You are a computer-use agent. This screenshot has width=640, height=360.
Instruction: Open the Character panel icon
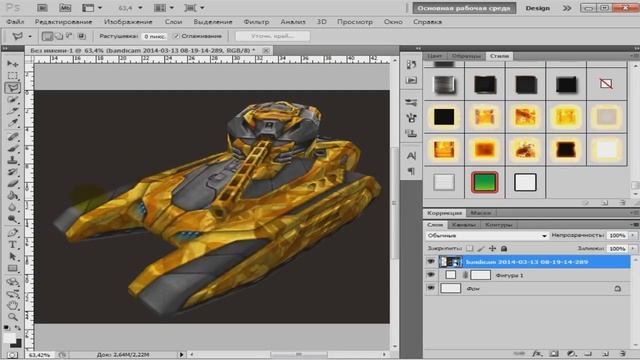[411, 156]
